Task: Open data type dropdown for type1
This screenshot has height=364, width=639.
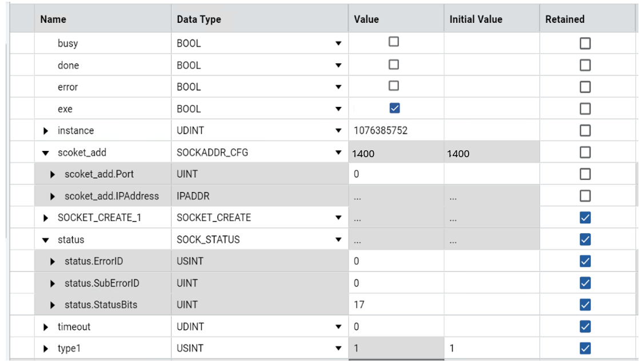Action: tap(338, 349)
